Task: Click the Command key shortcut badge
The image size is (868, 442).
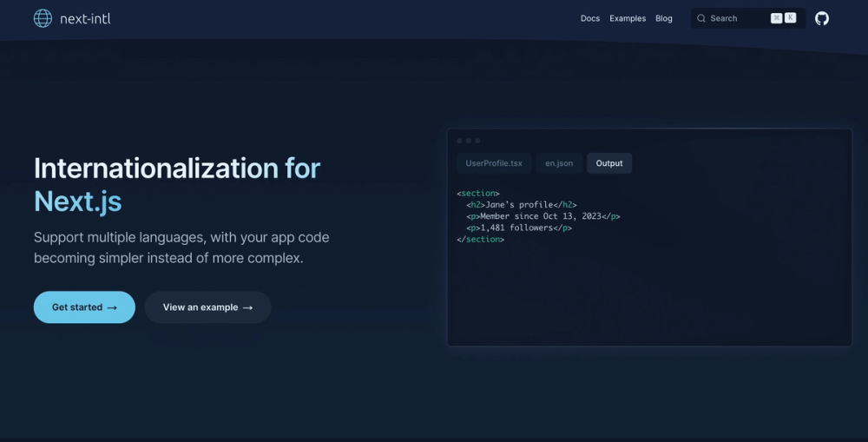Action: tap(777, 18)
